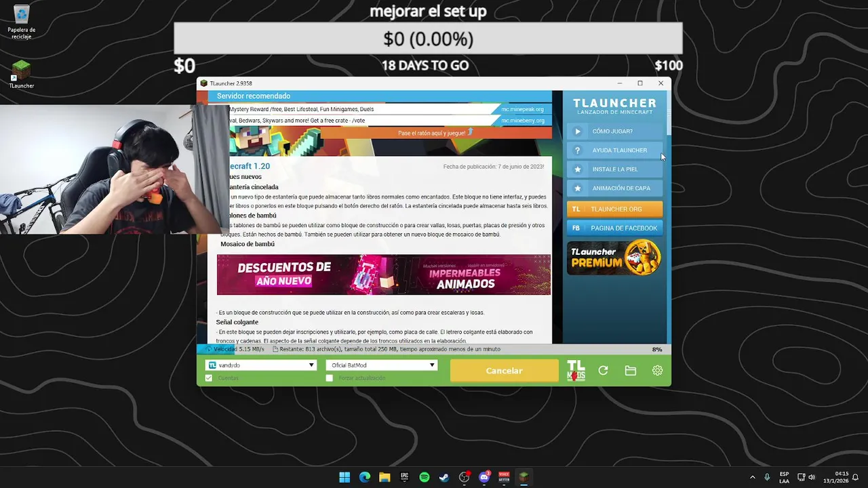
Task: Click Señal colgante heading
Action: click(237, 322)
